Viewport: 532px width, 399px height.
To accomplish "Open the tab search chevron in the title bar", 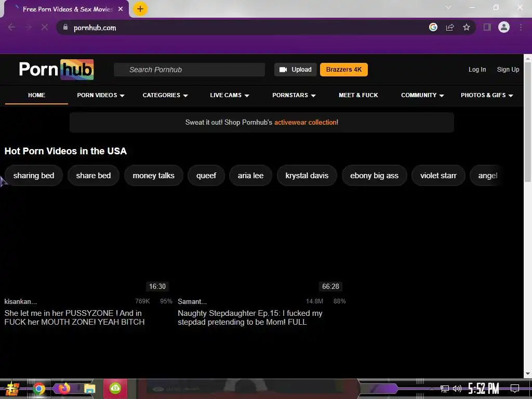I will (448, 7).
